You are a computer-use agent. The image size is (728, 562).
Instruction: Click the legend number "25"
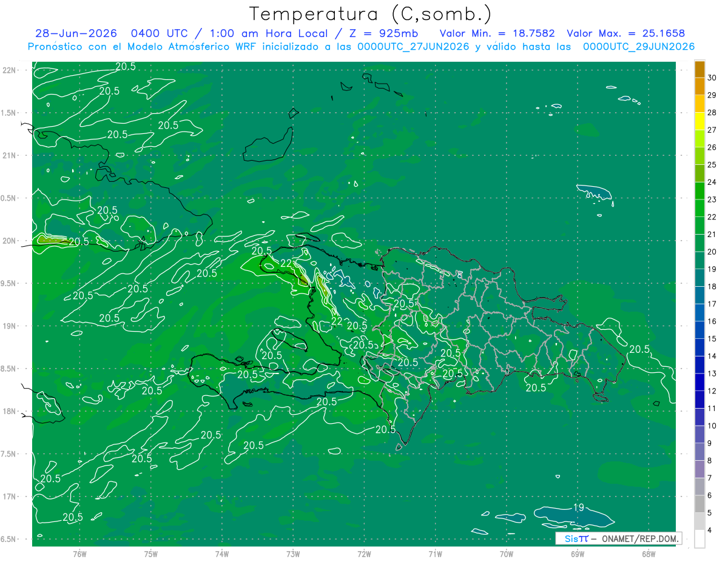[712, 165]
